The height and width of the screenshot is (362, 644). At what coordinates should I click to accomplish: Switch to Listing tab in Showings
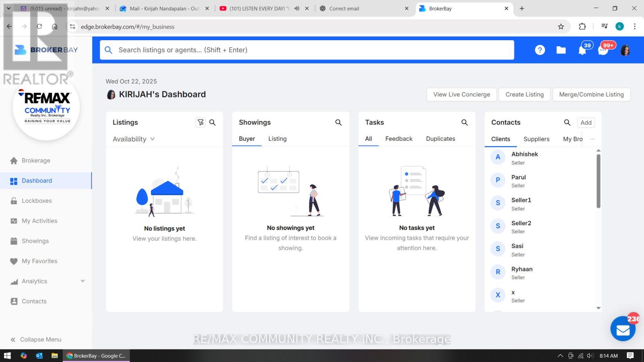(277, 139)
